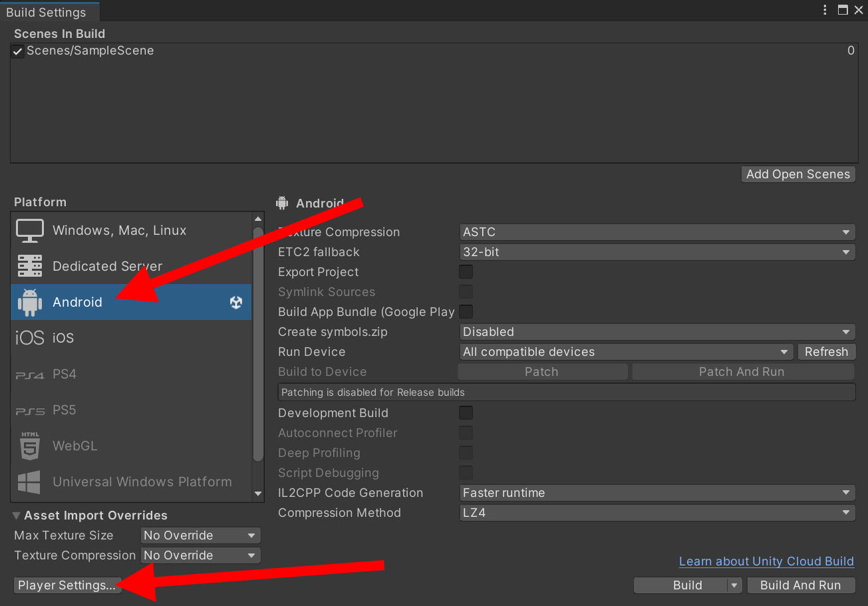868x606 pixels.
Task: Select the iOS platform entry
Action: pos(131,338)
